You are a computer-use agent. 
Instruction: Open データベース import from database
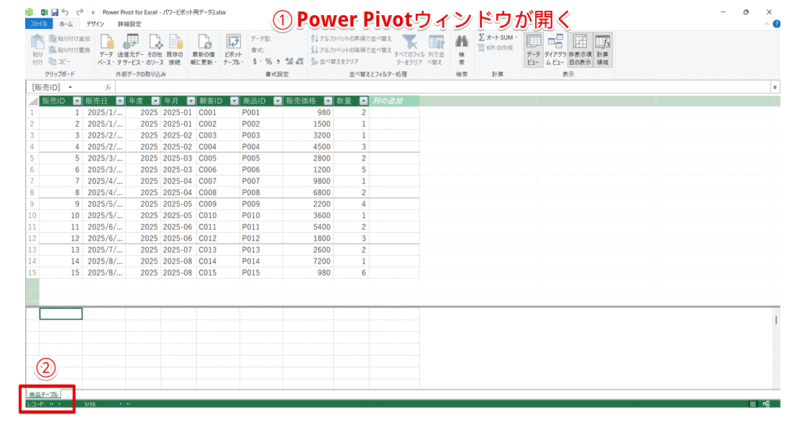[106, 50]
